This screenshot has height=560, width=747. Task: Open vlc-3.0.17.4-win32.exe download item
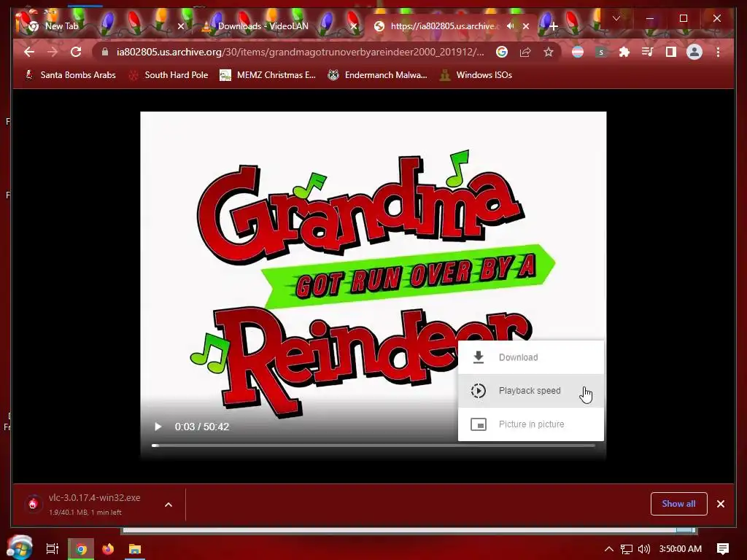(x=94, y=504)
